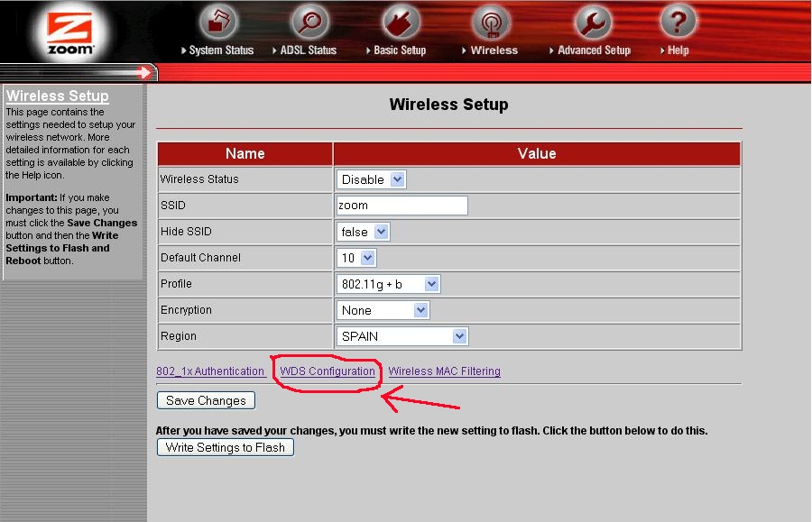Open the 802_1x Authentication link
This screenshot has width=812, height=522.
(210, 371)
